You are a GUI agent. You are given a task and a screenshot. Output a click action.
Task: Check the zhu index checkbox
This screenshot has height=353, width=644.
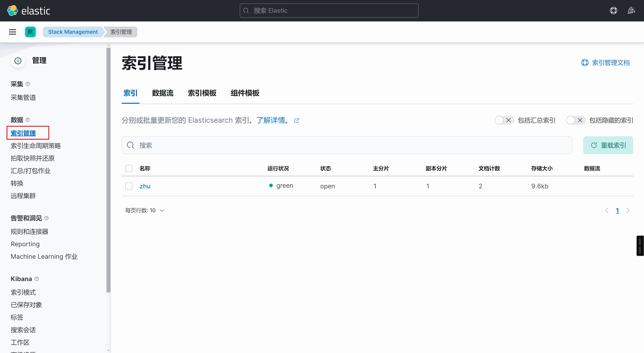[129, 186]
